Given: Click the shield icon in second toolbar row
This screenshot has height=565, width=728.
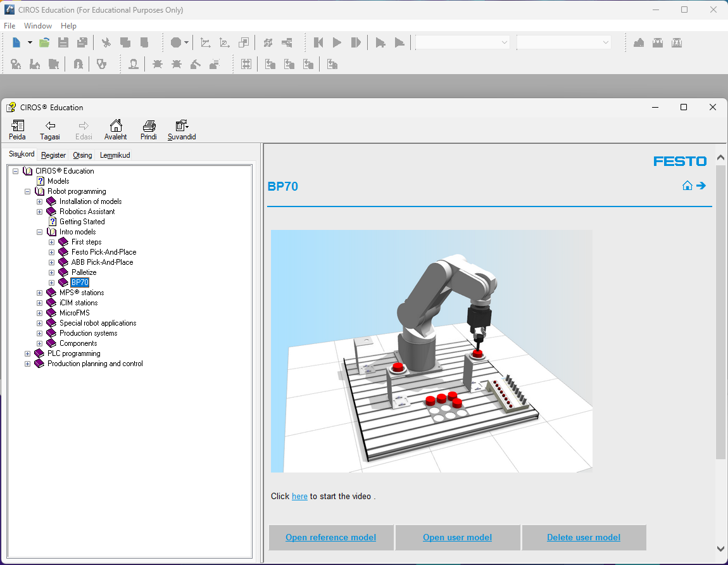Looking at the screenshot, I should (x=102, y=64).
